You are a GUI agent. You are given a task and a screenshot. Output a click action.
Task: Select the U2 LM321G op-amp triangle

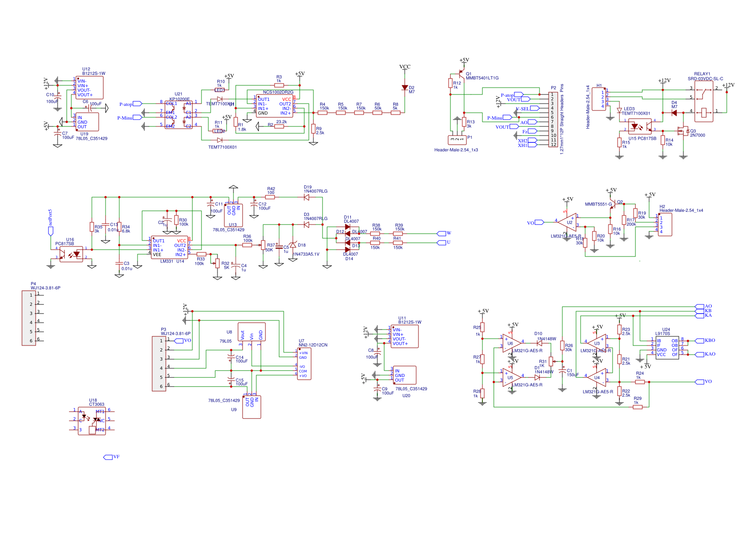567,222
